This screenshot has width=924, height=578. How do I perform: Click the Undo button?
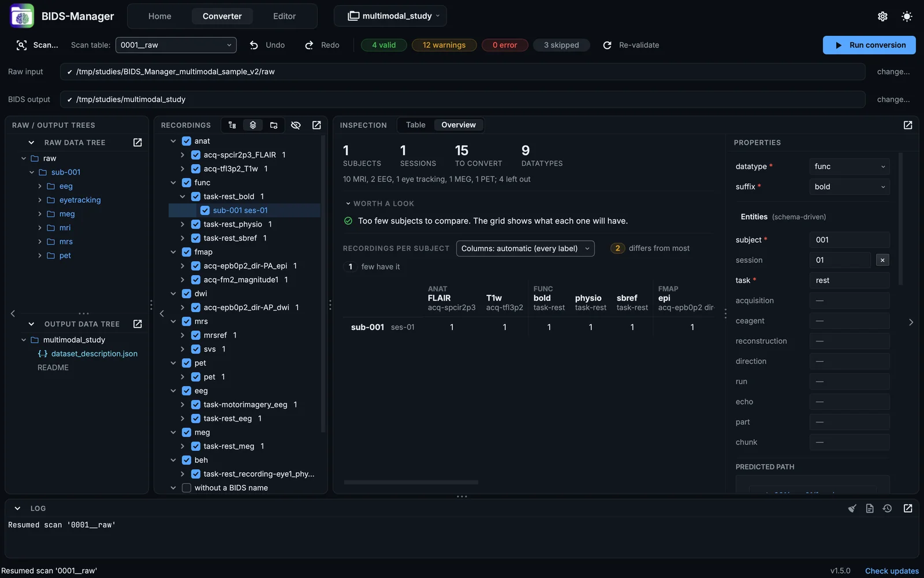[267, 45]
